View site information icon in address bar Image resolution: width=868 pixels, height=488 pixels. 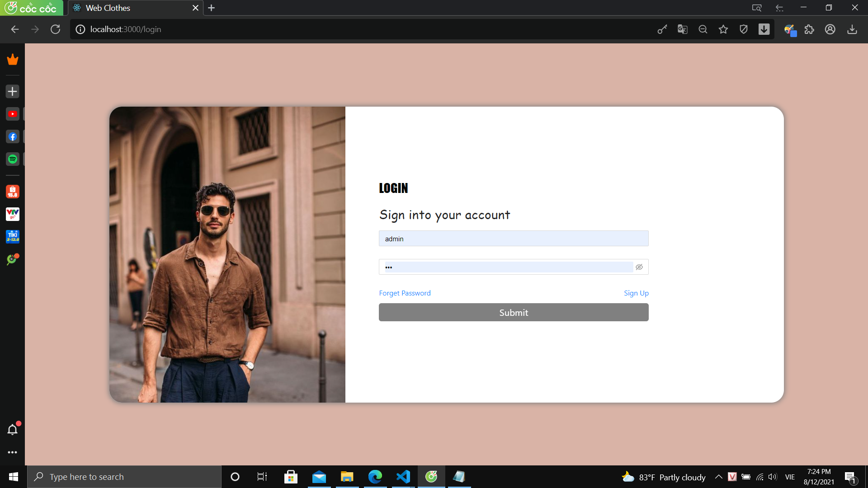click(80, 29)
